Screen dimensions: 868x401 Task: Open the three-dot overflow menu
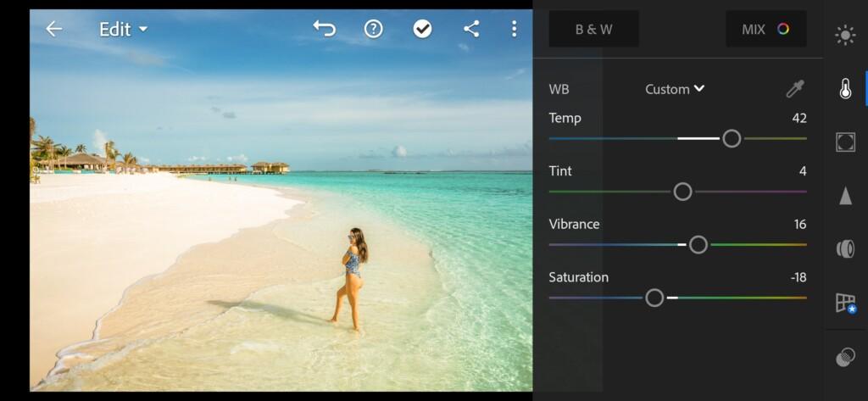tap(515, 29)
